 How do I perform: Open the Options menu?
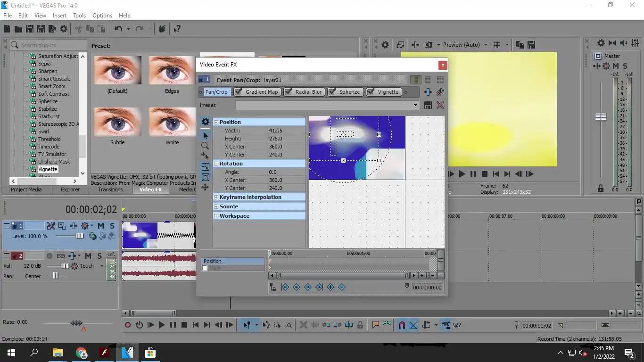pos(102,16)
